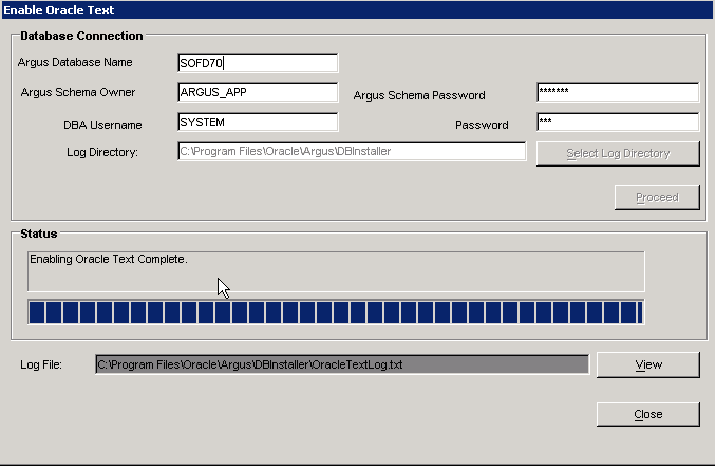Click the Proceed button
This screenshot has height=466, width=716.
point(657,197)
